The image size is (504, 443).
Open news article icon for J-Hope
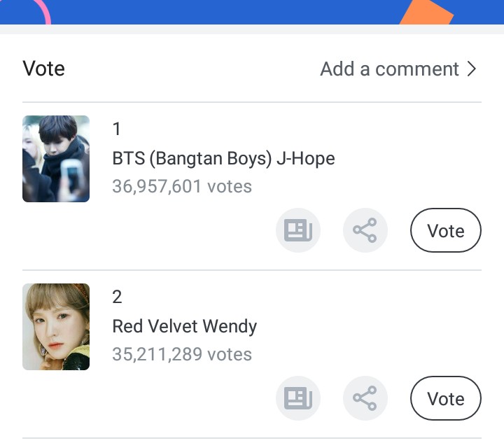point(297,230)
